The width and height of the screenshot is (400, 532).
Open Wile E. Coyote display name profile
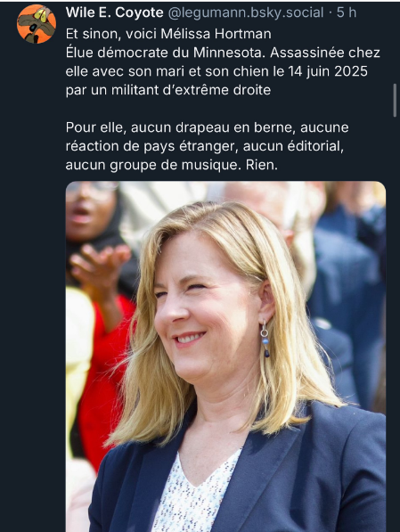point(114,12)
